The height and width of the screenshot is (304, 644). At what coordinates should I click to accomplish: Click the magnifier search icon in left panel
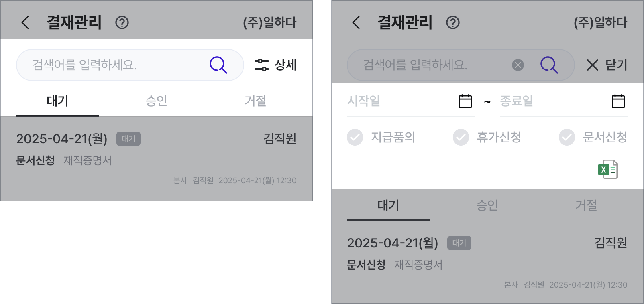218,65
